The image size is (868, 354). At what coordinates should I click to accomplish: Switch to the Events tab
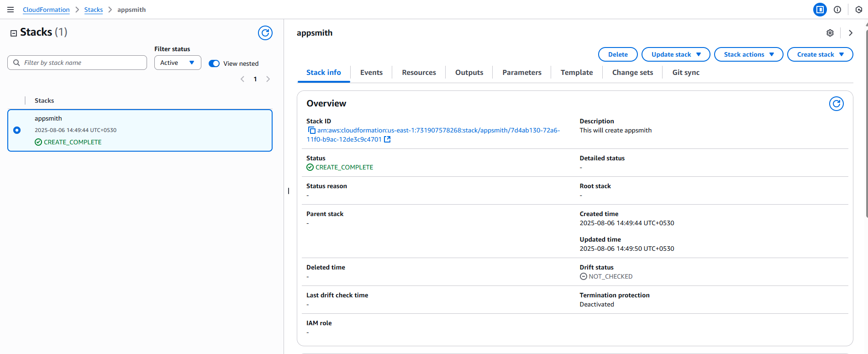(x=371, y=72)
